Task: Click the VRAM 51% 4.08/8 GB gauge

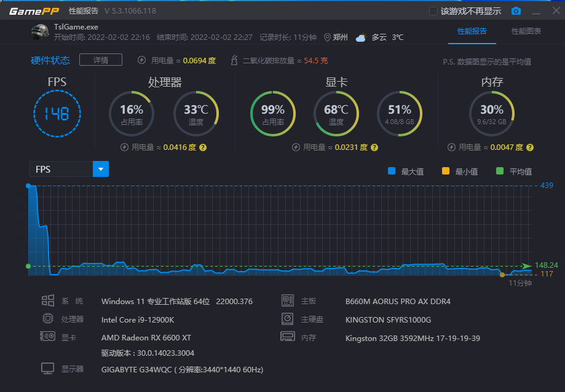Action: (400, 114)
